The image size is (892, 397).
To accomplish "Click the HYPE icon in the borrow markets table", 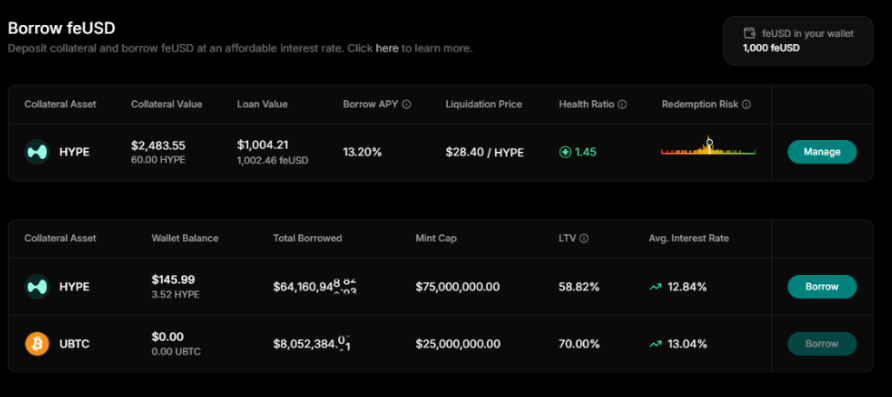I will pyautogui.click(x=37, y=287).
